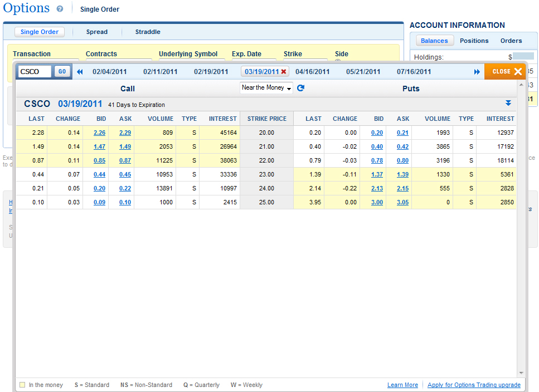This screenshot has height=392, width=539.
Task: Click the call ask 0.45 at strike 23.00
Action: coord(125,174)
